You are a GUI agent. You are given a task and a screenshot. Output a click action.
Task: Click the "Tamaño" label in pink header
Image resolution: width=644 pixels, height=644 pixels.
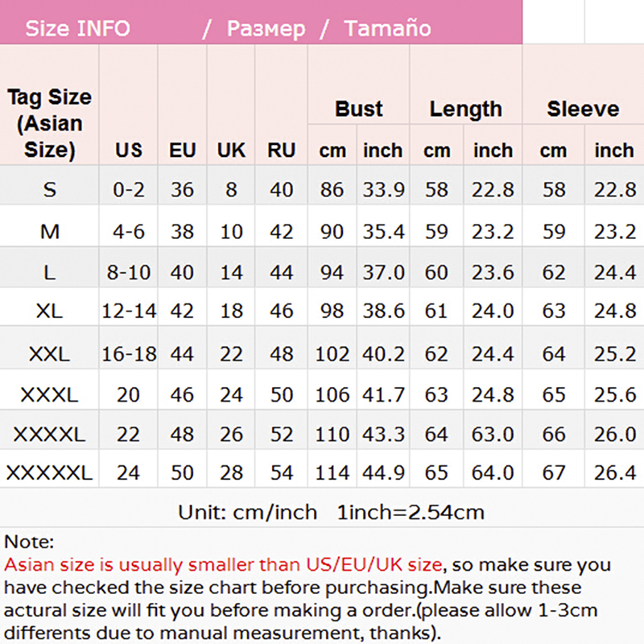(x=387, y=29)
